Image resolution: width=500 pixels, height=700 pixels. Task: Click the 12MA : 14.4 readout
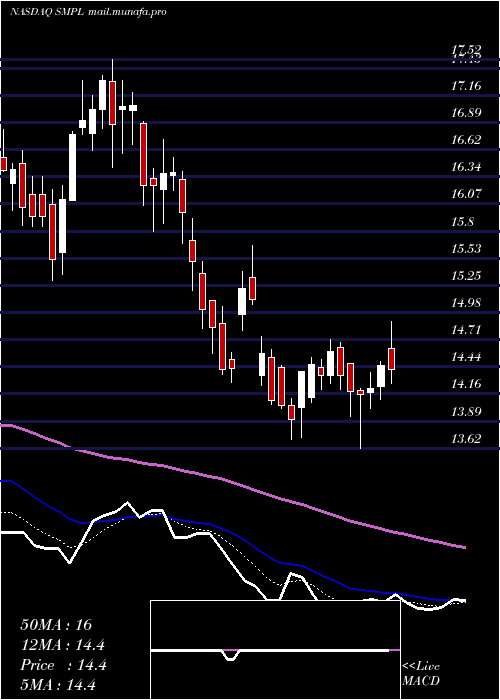tap(63, 645)
